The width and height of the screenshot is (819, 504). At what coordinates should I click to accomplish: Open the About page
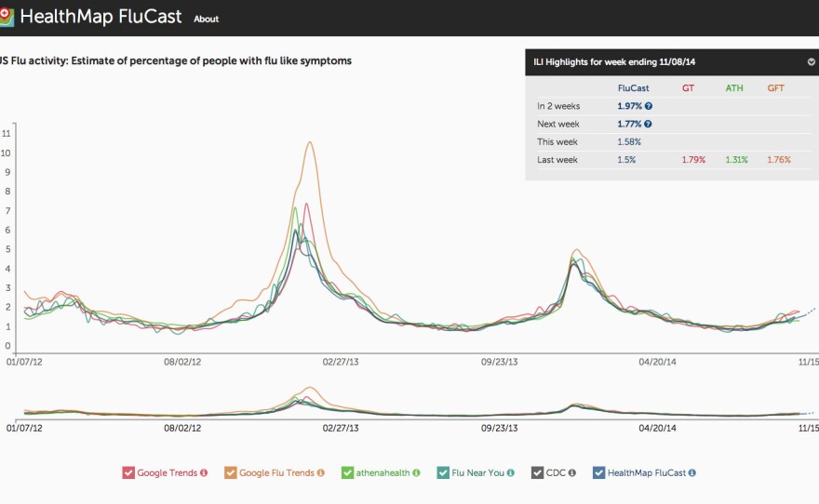206,20
